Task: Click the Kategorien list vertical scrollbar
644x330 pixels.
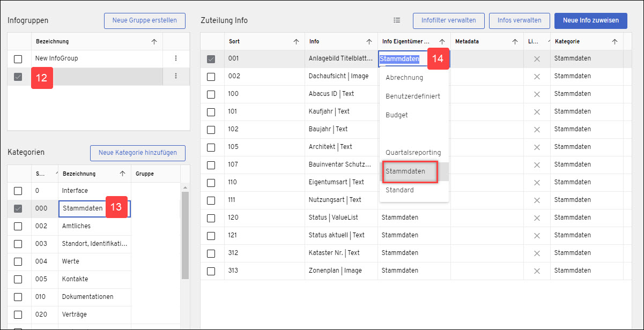Action: [185, 236]
